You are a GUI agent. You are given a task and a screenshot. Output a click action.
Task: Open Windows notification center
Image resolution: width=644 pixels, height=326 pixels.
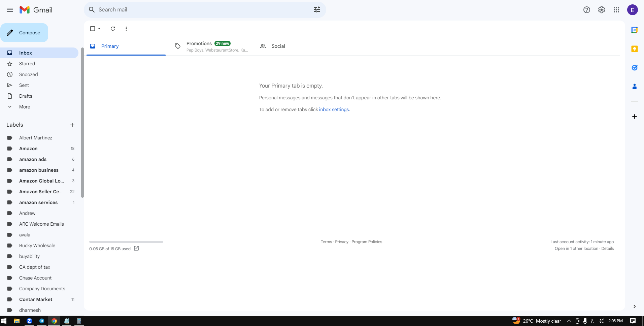[x=633, y=321]
